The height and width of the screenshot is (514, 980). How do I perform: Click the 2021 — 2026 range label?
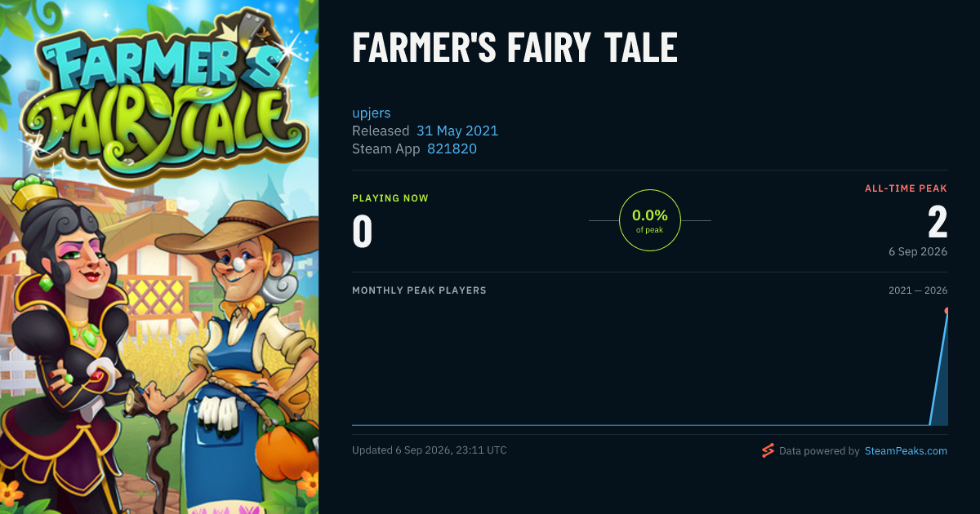pyautogui.click(x=918, y=290)
